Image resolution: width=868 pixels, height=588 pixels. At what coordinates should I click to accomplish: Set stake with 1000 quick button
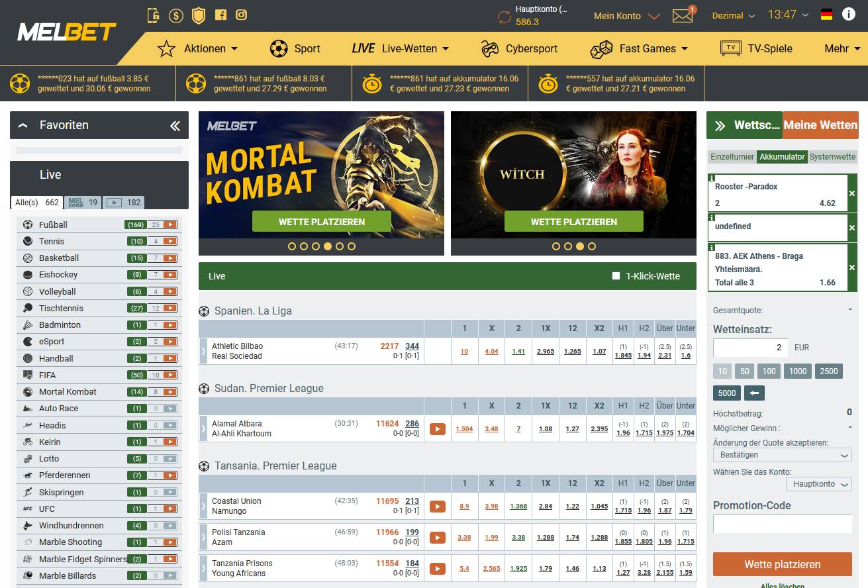(798, 371)
